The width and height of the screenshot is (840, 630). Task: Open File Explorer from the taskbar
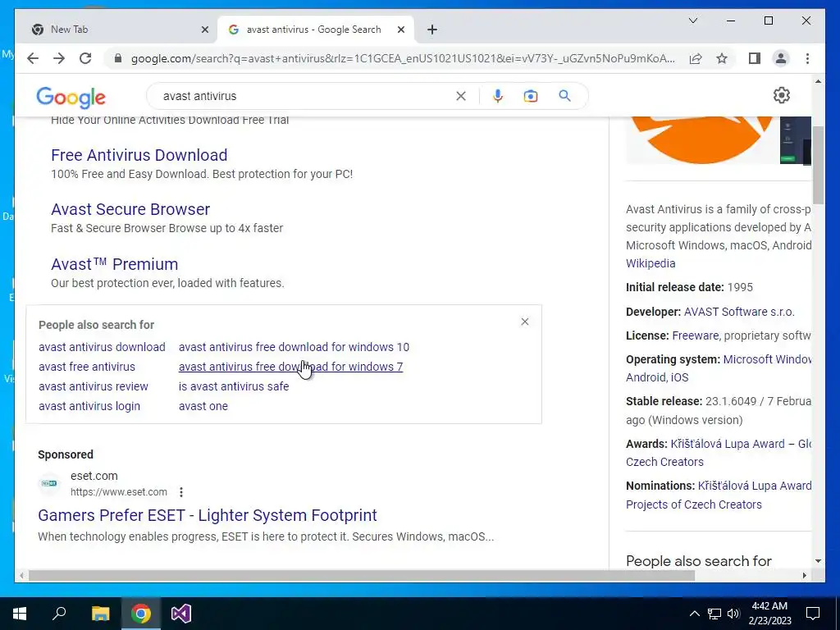click(100, 614)
